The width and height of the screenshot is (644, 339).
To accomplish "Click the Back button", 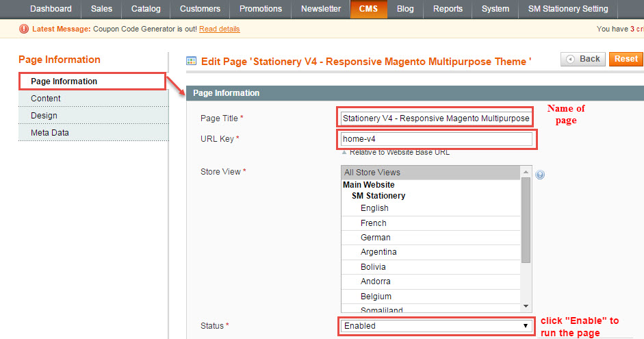I will click(583, 59).
